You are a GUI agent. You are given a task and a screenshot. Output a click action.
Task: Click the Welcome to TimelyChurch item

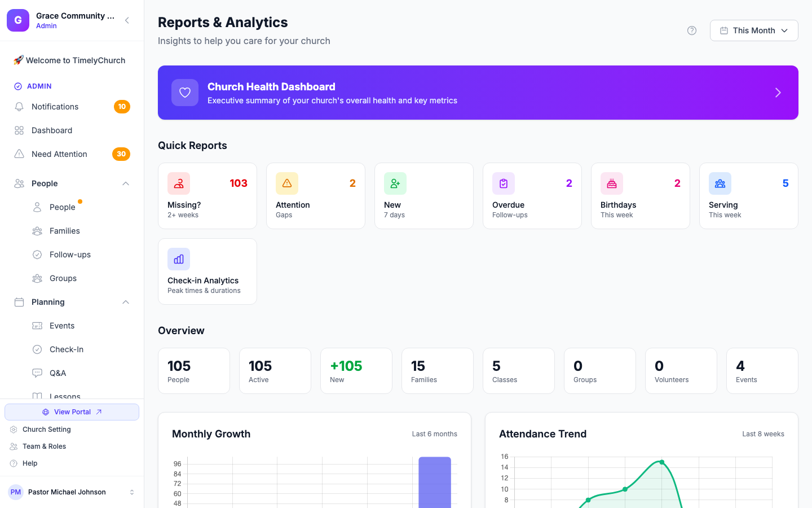pyautogui.click(x=72, y=60)
